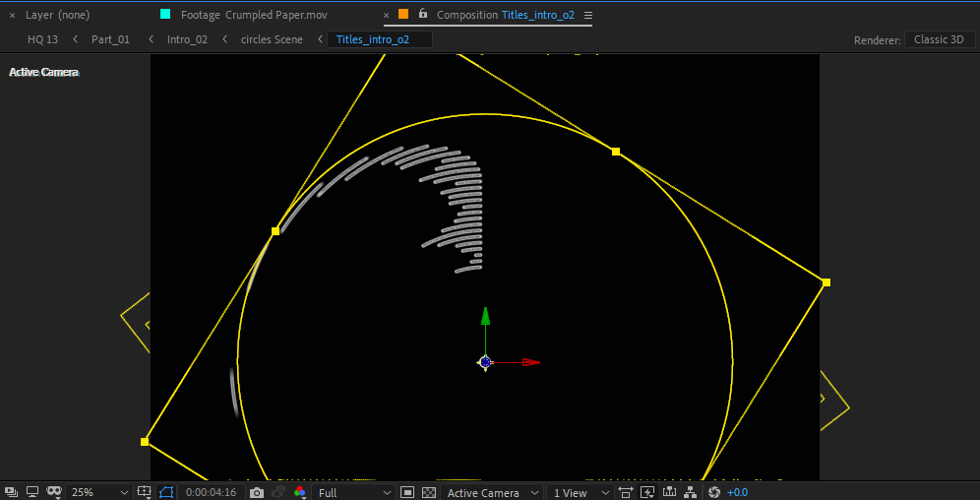This screenshot has width=980, height=500.
Task: Open the Active Camera 3D view dropdown
Action: pos(491,492)
